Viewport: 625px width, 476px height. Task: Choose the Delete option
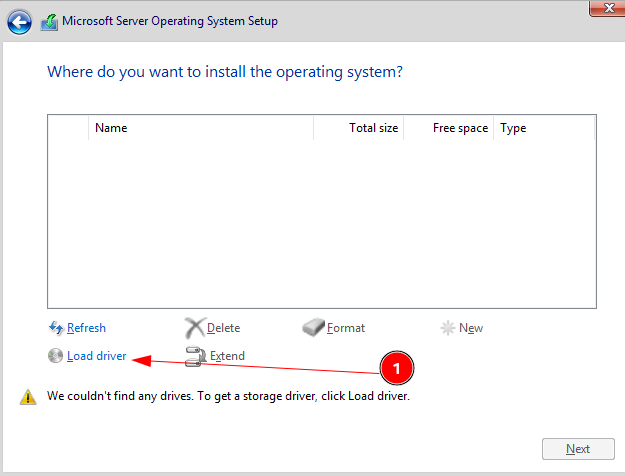click(x=223, y=328)
